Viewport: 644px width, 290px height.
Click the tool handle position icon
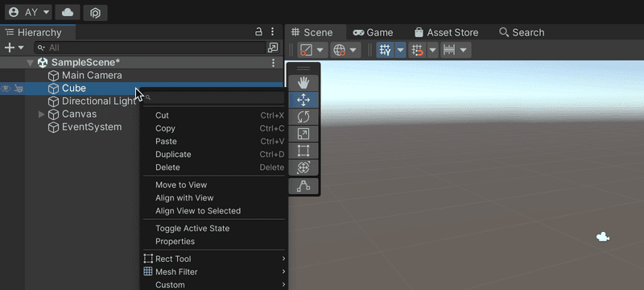coord(306,50)
